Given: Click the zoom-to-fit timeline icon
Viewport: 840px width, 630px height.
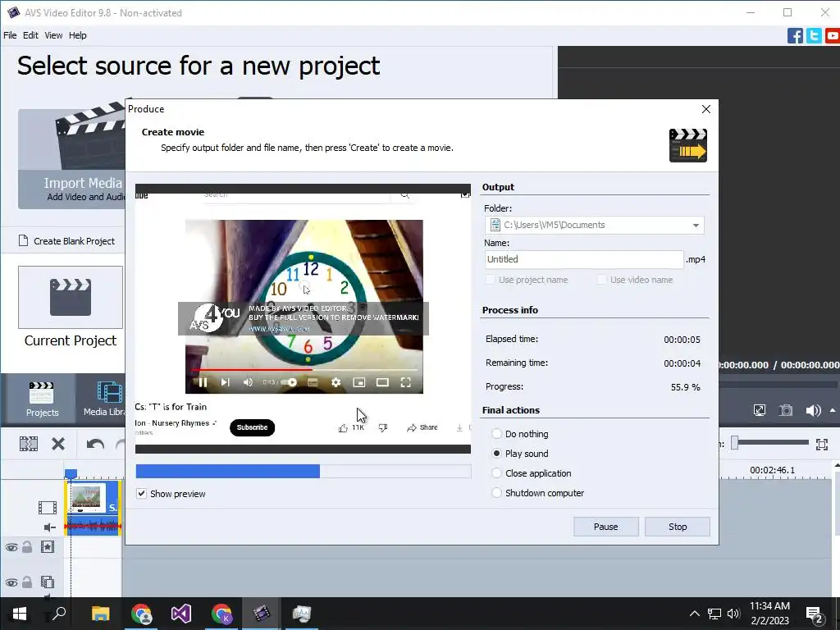Looking at the screenshot, I should [822, 444].
